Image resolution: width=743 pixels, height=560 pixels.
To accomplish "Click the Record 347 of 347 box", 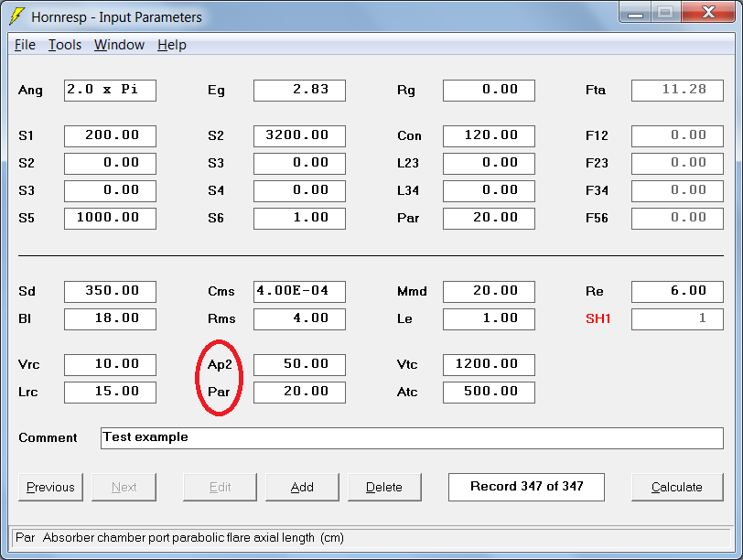I will [526, 487].
